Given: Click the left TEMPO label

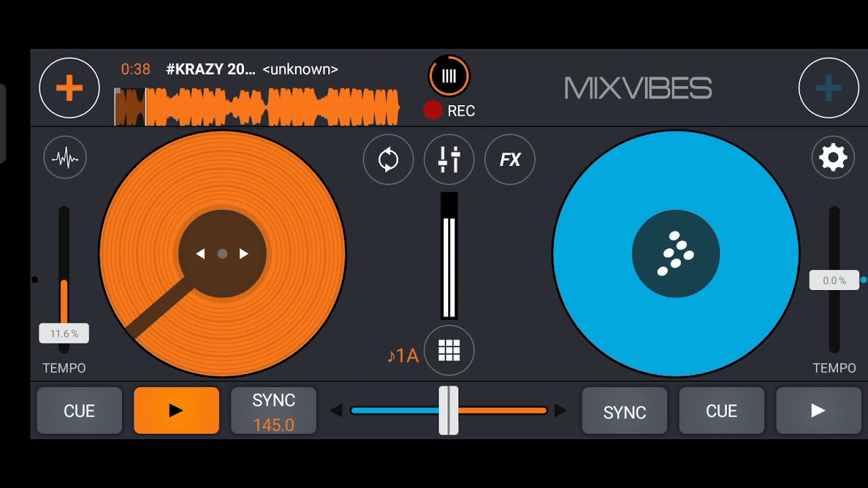Looking at the screenshot, I should click(x=64, y=368).
